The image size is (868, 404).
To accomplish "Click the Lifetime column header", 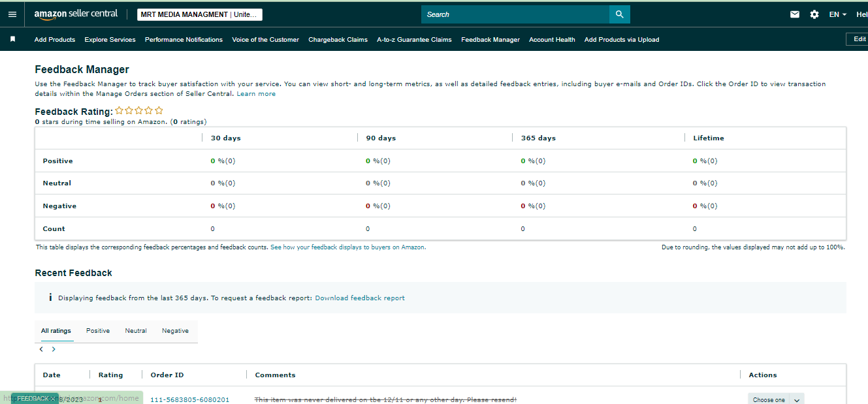I will [x=709, y=138].
